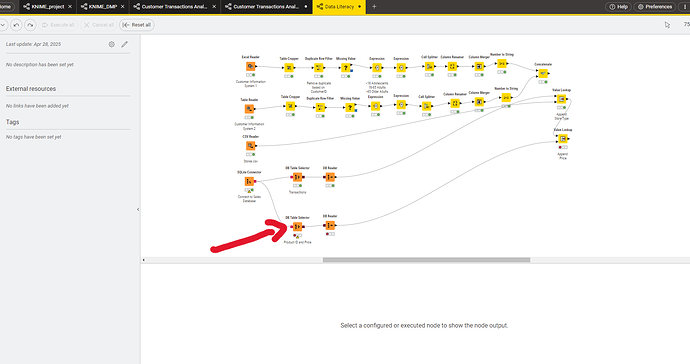This screenshot has width=690, height=364.
Task: Click the Table Reader node icon
Action: pyautogui.click(x=250, y=109)
